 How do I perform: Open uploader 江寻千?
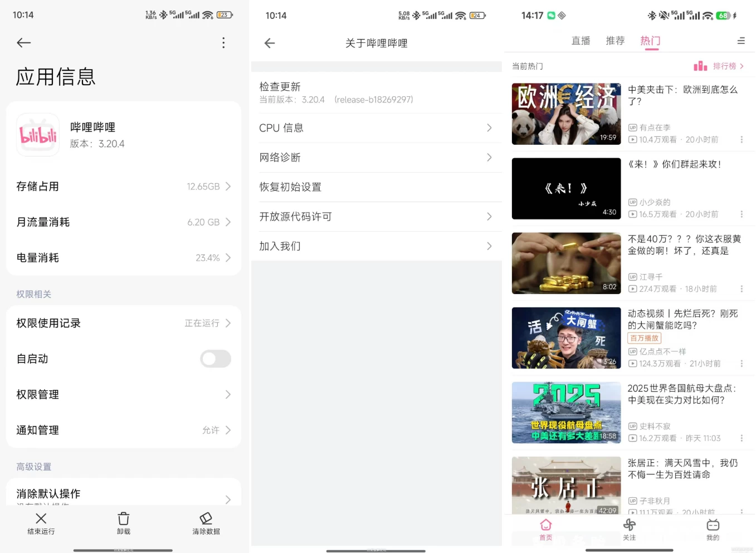pyautogui.click(x=651, y=277)
